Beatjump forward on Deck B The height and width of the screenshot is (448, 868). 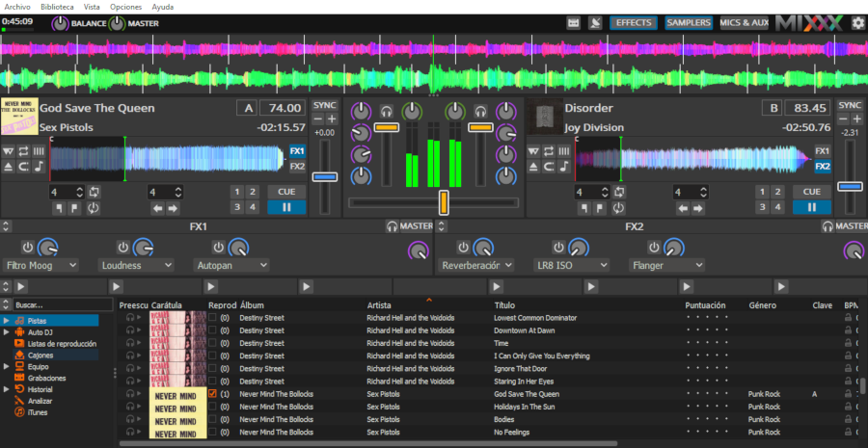pyautogui.click(x=698, y=208)
